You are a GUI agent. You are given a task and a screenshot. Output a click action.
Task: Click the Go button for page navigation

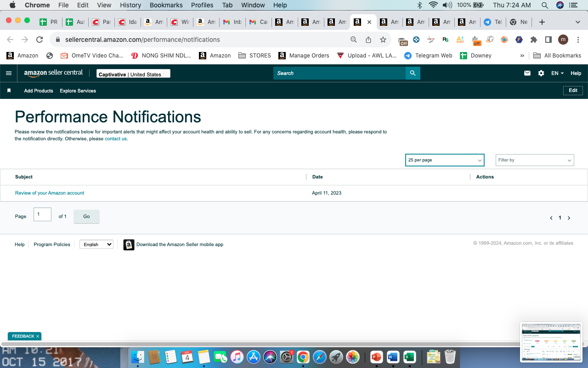pyautogui.click(x=86, y=217)
